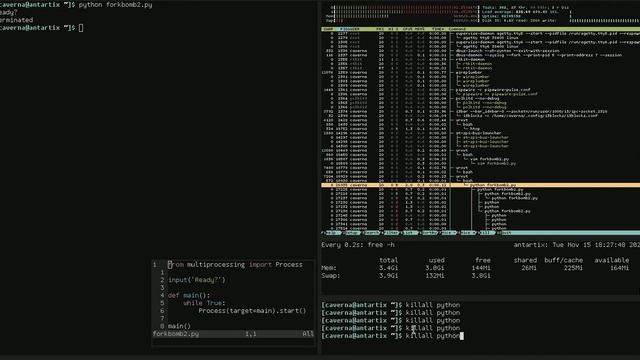Click the Process(target=main).start() line in vim
This screenshot has height=360, width=640.
point(252,311)
